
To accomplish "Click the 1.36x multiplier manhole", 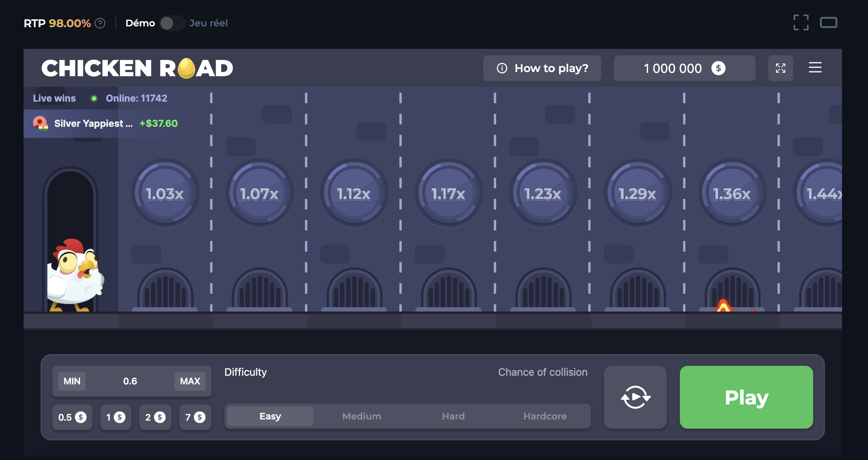I will [x=732, y=193].
